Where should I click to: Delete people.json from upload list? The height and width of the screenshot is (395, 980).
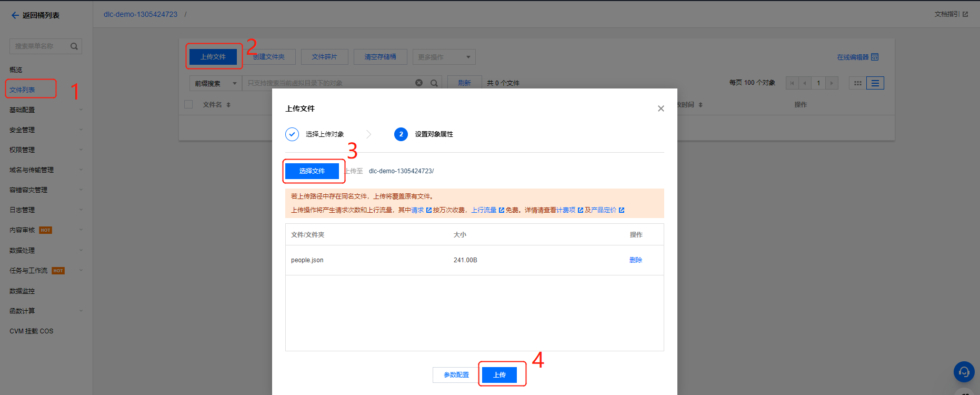[635, 260]
